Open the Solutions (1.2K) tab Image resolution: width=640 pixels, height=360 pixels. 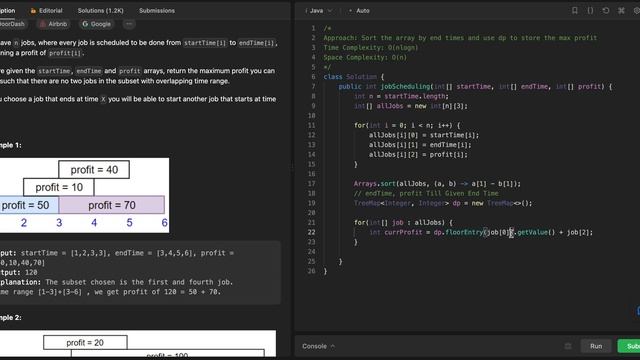pos(100,11)
